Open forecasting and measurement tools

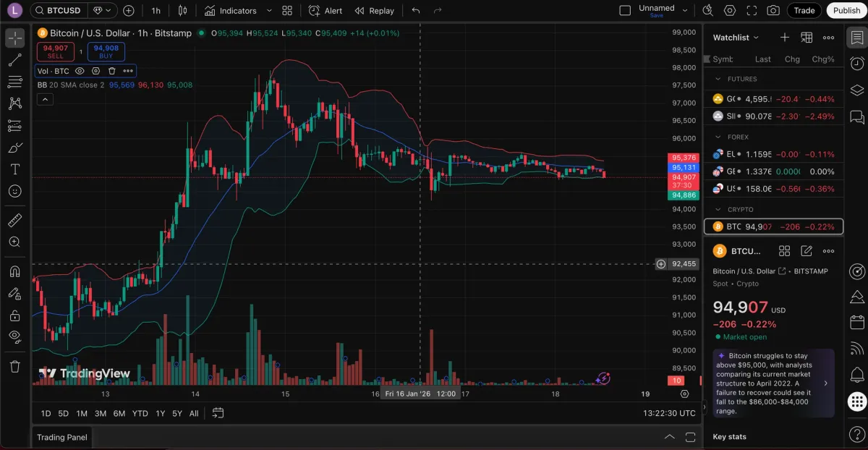click(14, 125)
